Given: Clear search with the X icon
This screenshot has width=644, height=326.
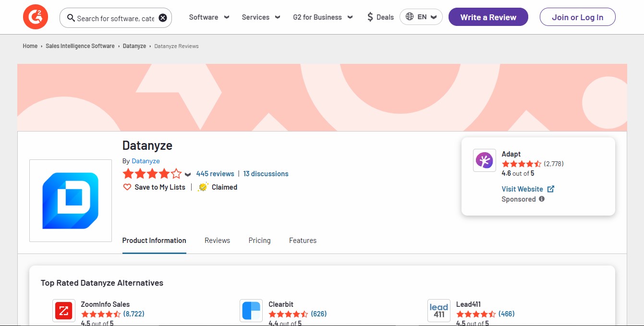Looking at the screenshot, I should [x=163, y=18].
